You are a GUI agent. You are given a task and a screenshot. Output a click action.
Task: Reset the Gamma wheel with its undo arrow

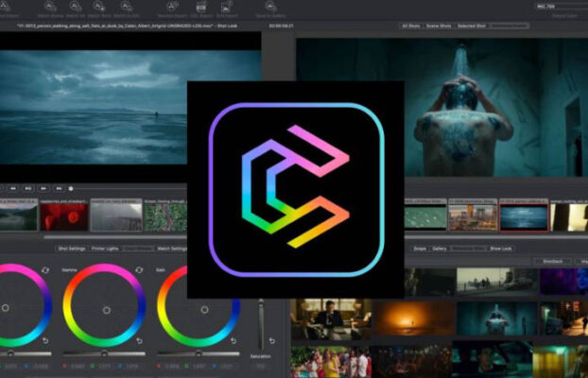[139, 340]
